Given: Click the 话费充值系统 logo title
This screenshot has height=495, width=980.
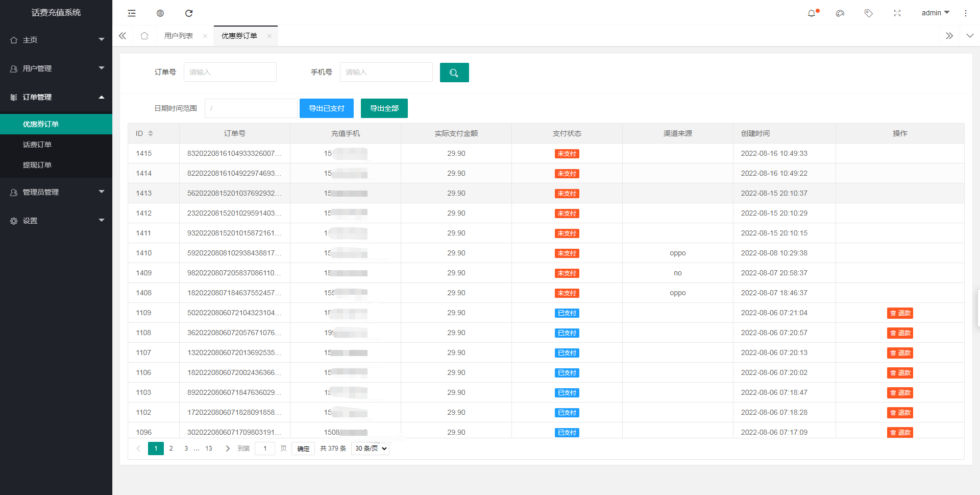Looking at the screenshot, I should tap(56, 13).
